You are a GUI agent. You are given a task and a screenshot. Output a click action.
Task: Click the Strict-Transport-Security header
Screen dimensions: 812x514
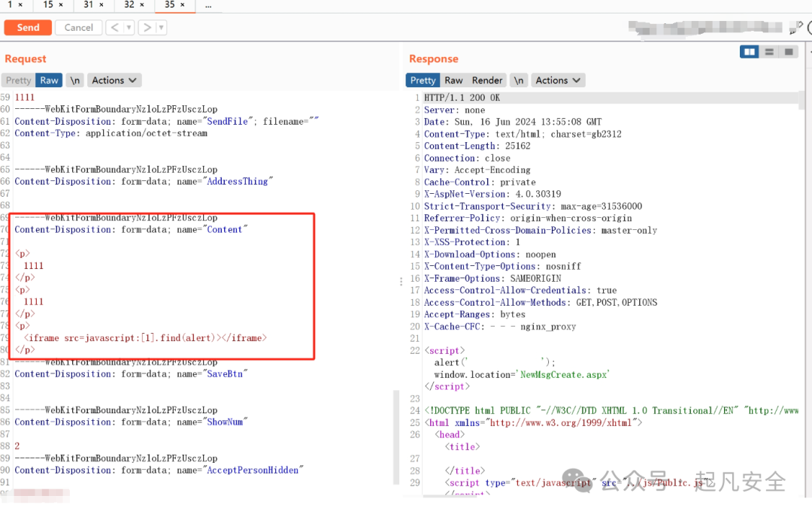point(533,206)
